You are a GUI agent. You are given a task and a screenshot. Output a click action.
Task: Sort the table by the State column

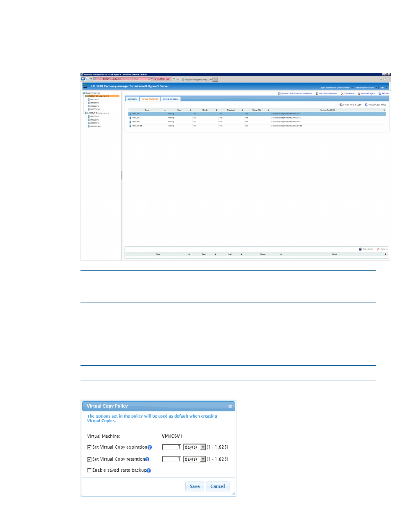(179, 110)
